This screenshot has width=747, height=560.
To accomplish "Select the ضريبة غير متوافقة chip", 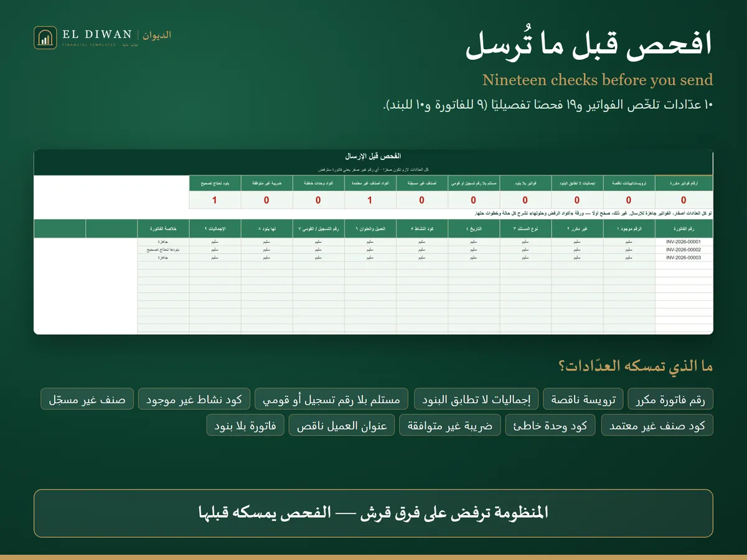I will click(450, 426).
